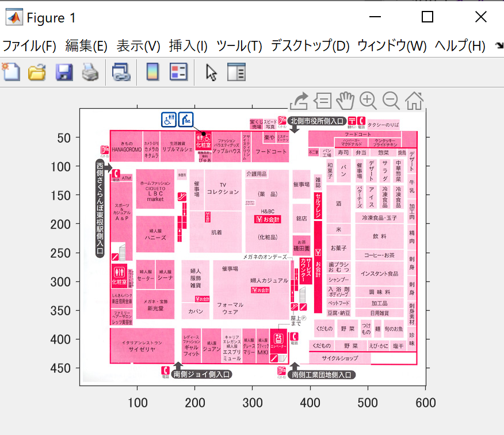Click the サービスカウンター block on map
Viewport: 504px width, 435px height.
tap(306, 270)
